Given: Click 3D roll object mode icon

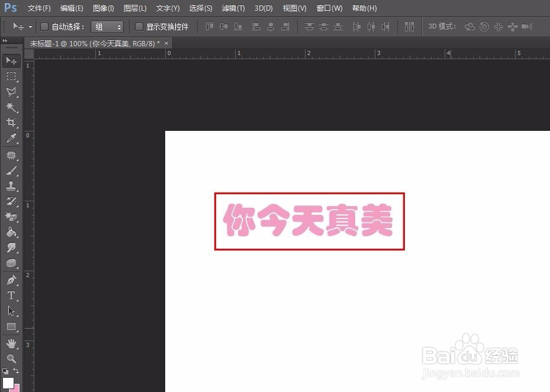Looking at the screenshot, I should click(484, 27).
